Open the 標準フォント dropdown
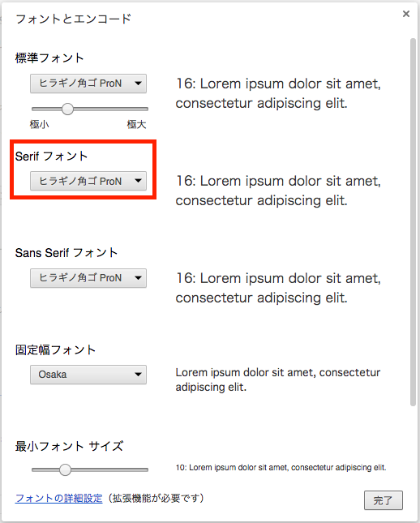Viewport: 420px width, 523px height. (88, 84)
